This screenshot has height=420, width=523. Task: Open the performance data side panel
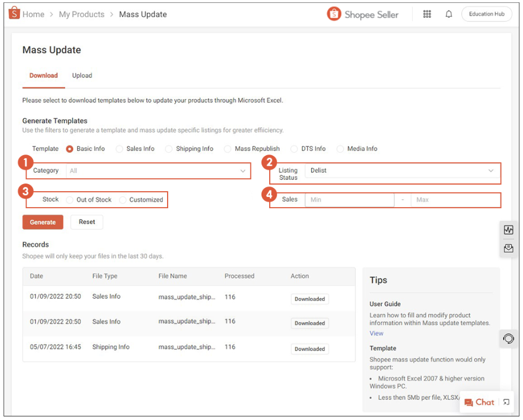coord(508,229)
